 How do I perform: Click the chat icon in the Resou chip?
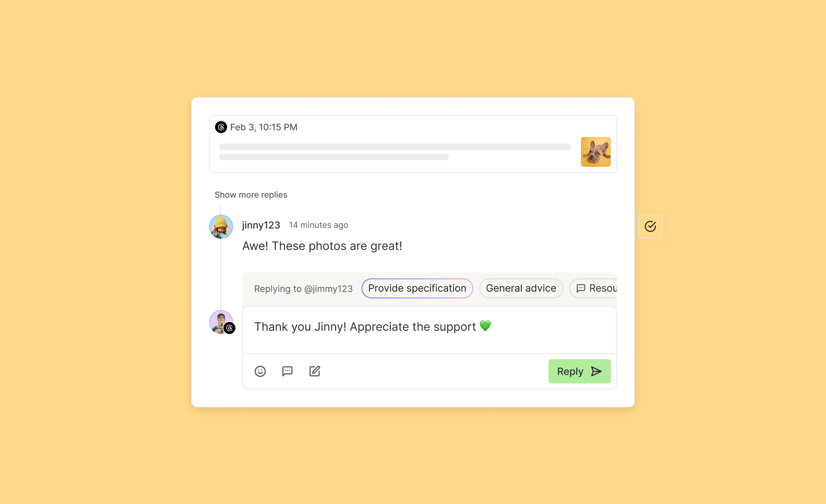(x=581, y=288)
